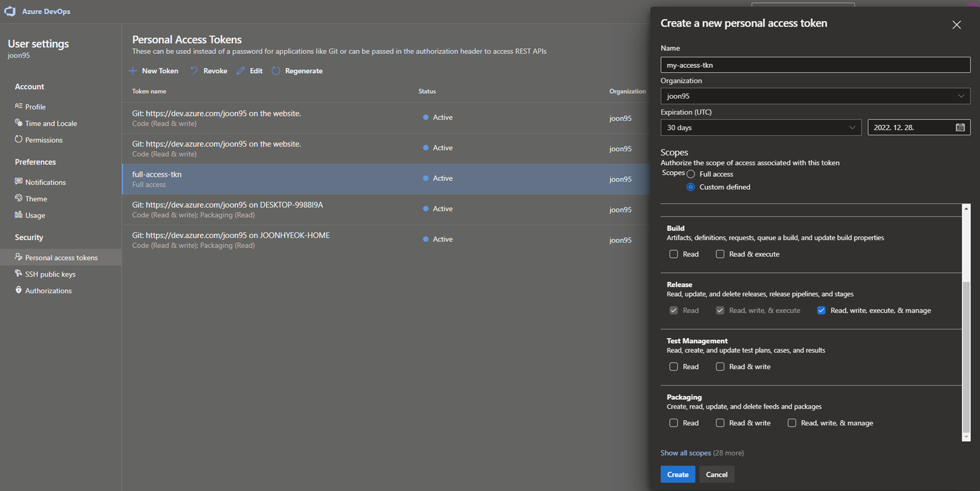Image resolution: width=980 pixels, height=491 pixels.
Task: Select the Custom defined radio button
Action: coord(690,187)
